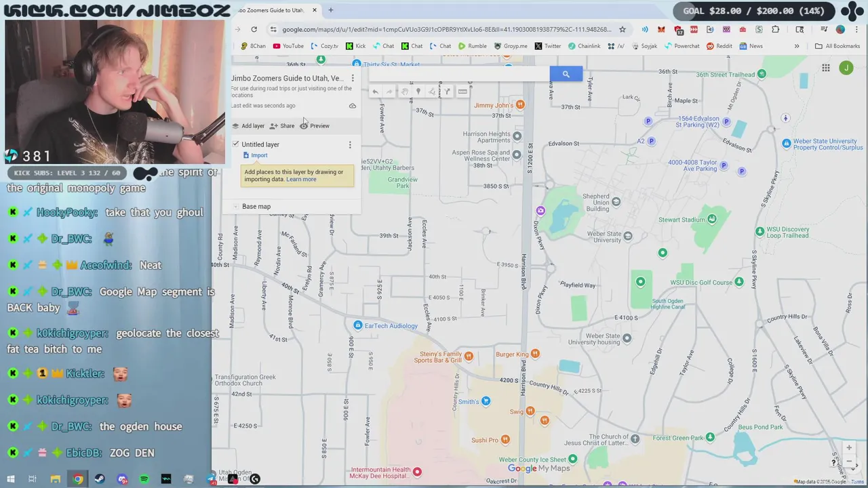Open Untitled layer options menu

click(350, 145)
